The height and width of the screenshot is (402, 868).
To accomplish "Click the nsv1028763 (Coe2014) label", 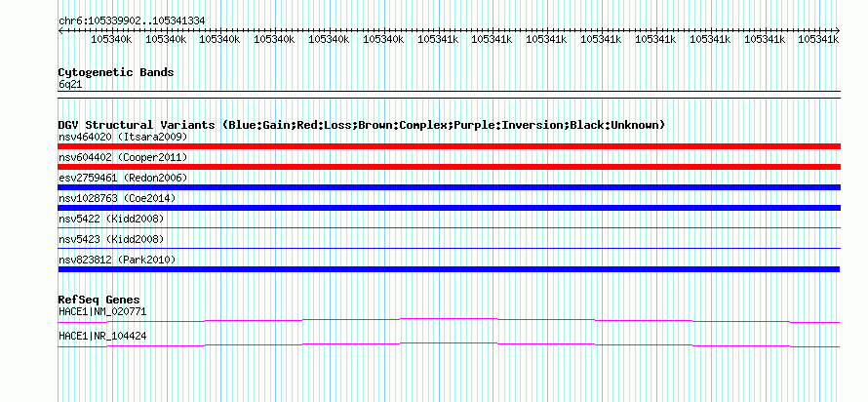I will coord(117,198).
